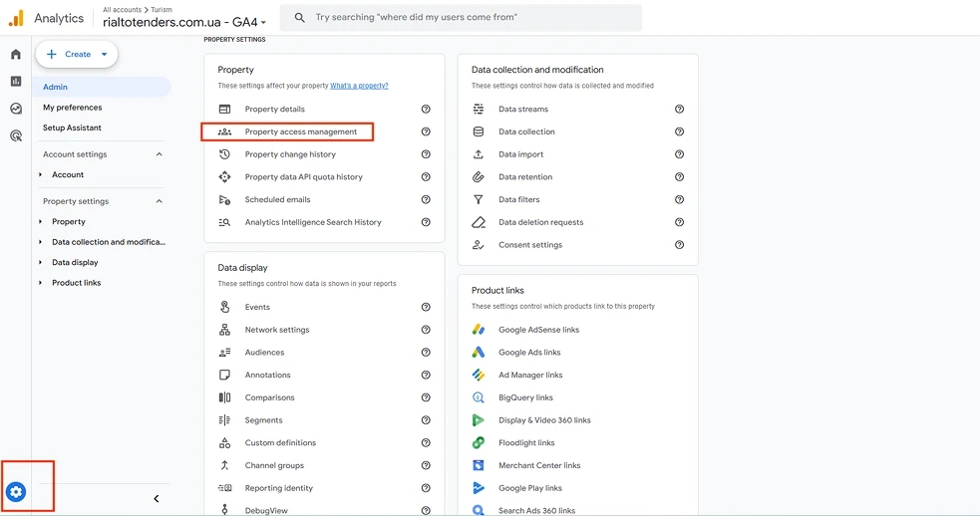Click help icon beside Property access management
The width and height of the screenshot is (980, 516).
[426, 131]
